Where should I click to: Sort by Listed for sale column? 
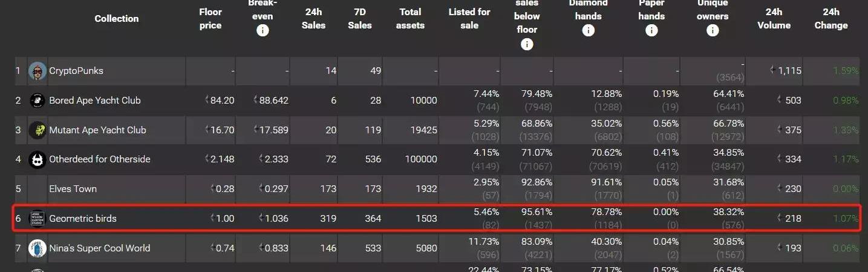point(469,19)
